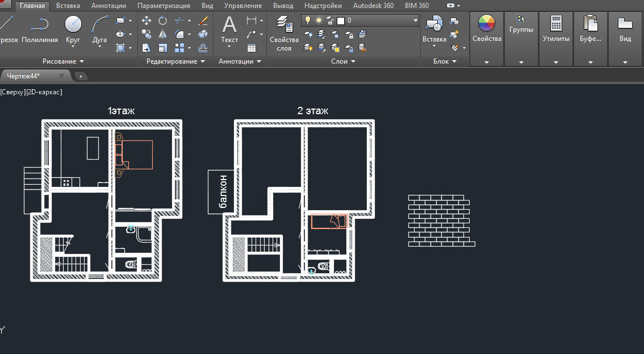
Task: Open the Текст annotation tool
Action: 229,30
